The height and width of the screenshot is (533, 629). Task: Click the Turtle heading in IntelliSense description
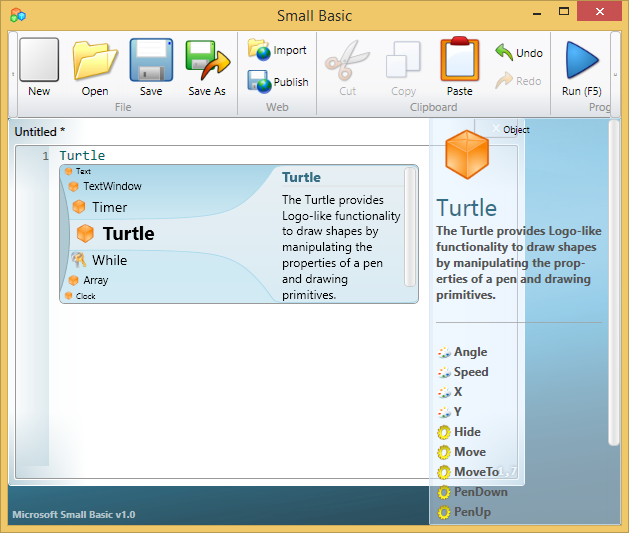pyautogui.click(x=301, y=177)
